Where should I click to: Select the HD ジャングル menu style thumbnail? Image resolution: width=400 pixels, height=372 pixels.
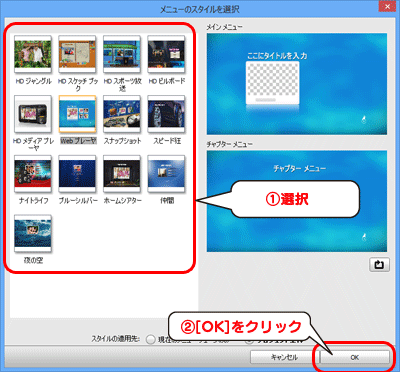[33, 54]
